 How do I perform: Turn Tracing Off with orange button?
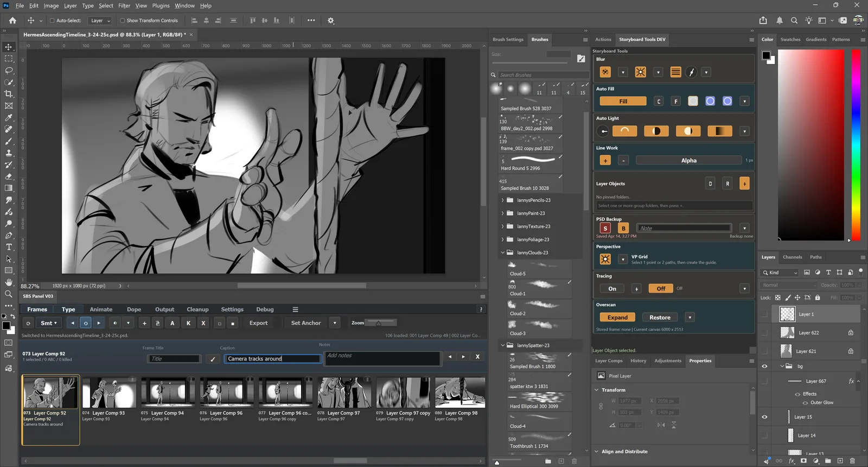(661, 289)
